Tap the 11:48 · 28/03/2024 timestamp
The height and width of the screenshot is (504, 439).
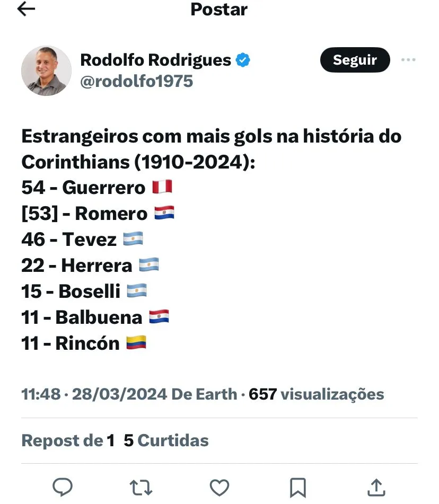pos(93,394)
